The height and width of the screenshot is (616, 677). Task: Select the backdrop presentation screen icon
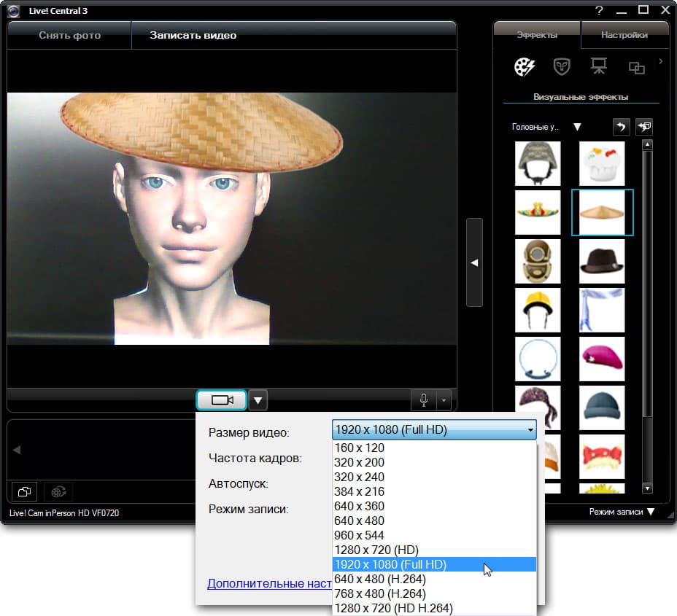tap(599, 67)
